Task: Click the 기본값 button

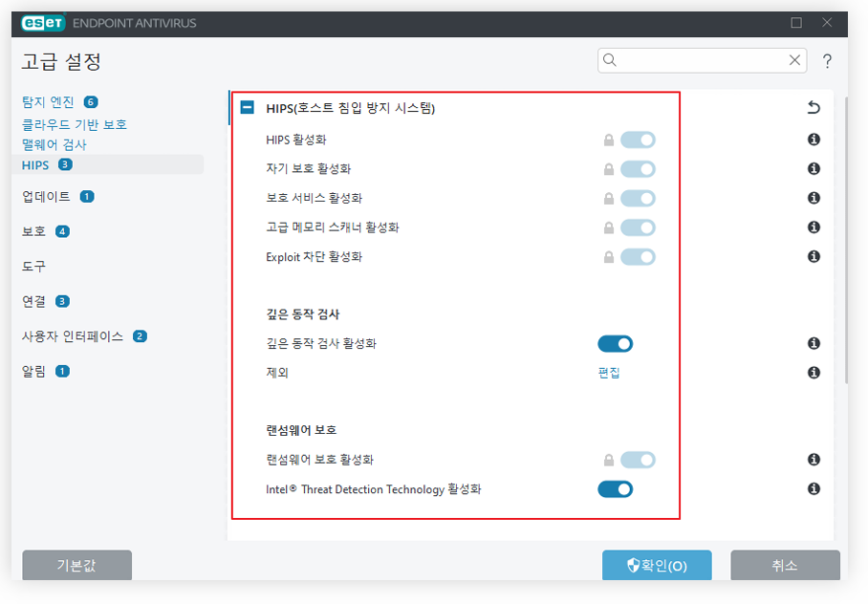Action: (76, 565)
